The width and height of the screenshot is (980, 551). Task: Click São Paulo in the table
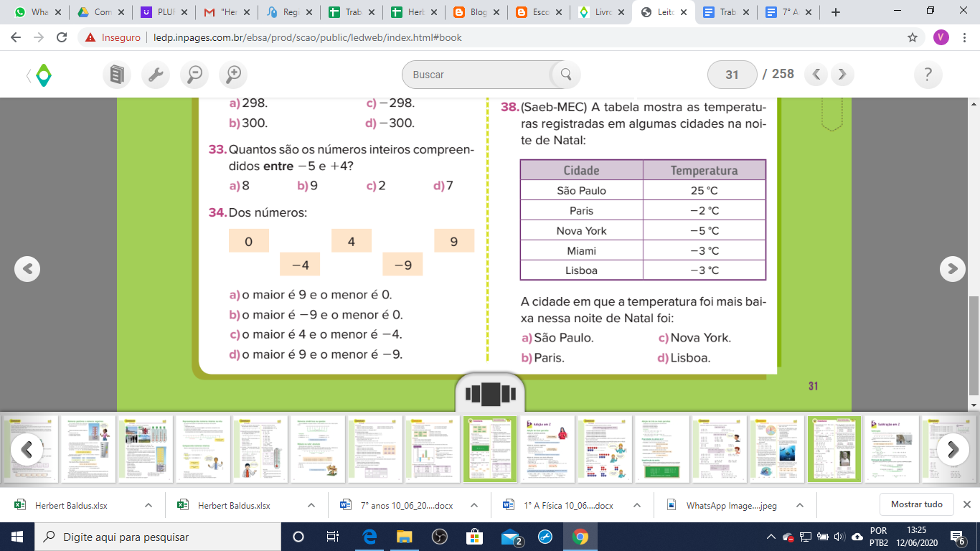point(581,191)
